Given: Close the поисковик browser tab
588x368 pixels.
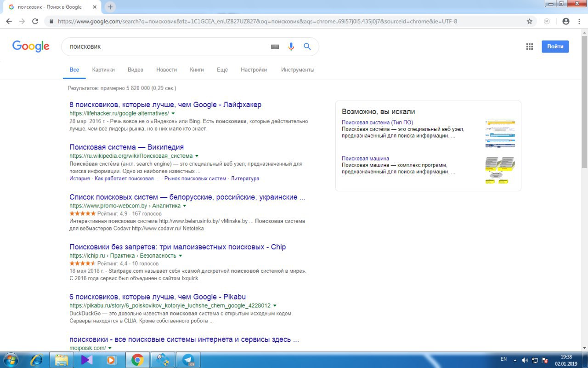Looking at the screenshot, I should coord(95,7).
